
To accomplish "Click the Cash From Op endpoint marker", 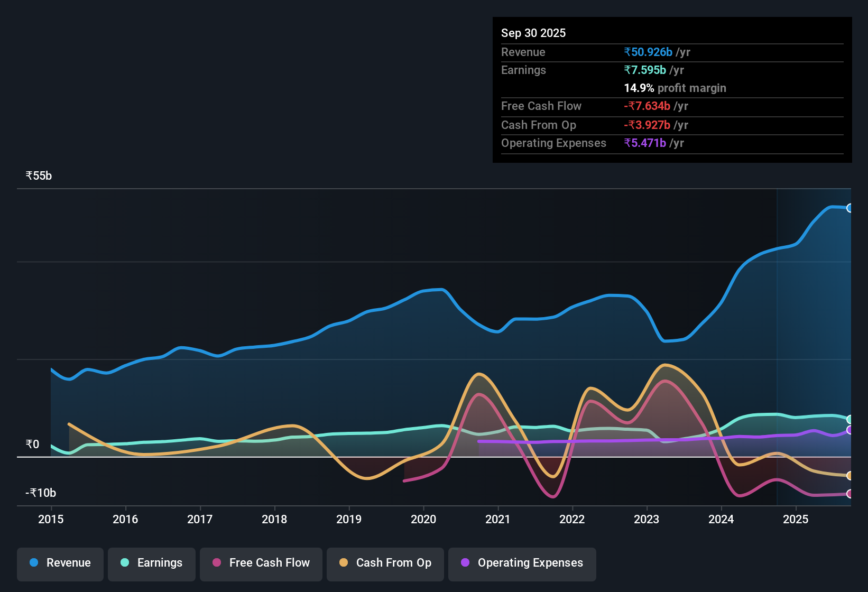I will tap(849, 475).
